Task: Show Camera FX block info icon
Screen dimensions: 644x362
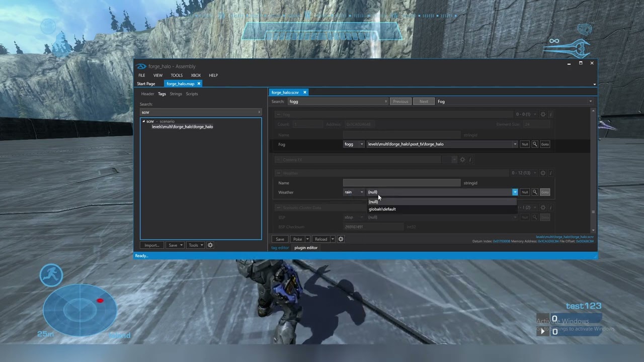Action: [470, 160]
